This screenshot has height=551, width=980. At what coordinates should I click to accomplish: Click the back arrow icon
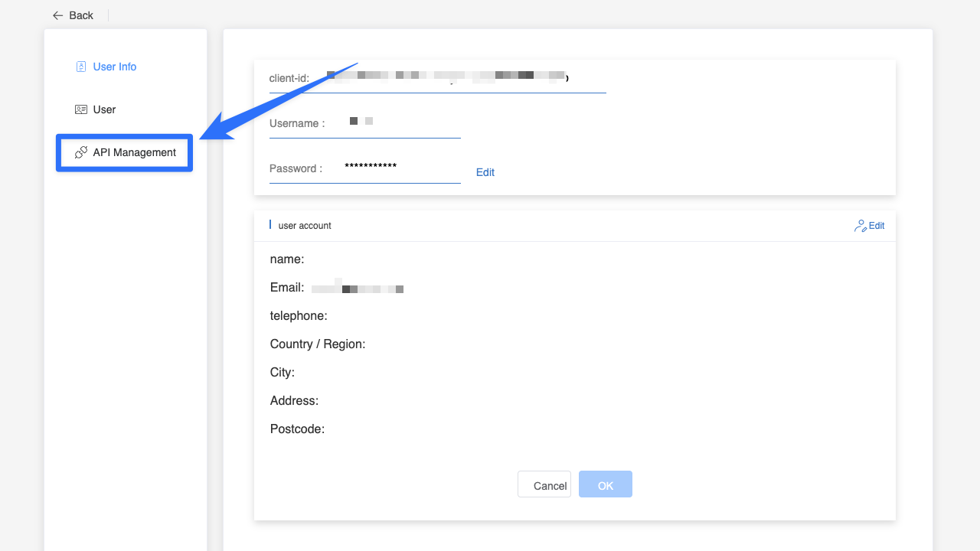[57, 15]
